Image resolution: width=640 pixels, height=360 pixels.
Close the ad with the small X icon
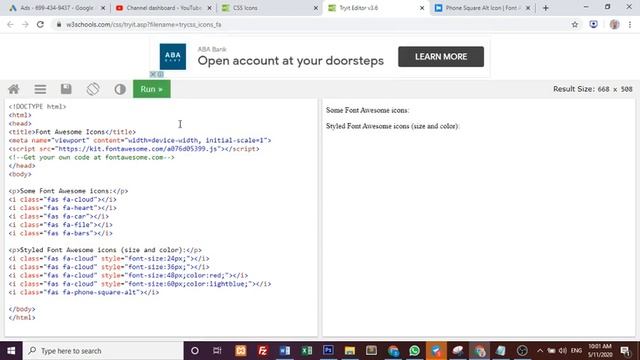[153, 74]
